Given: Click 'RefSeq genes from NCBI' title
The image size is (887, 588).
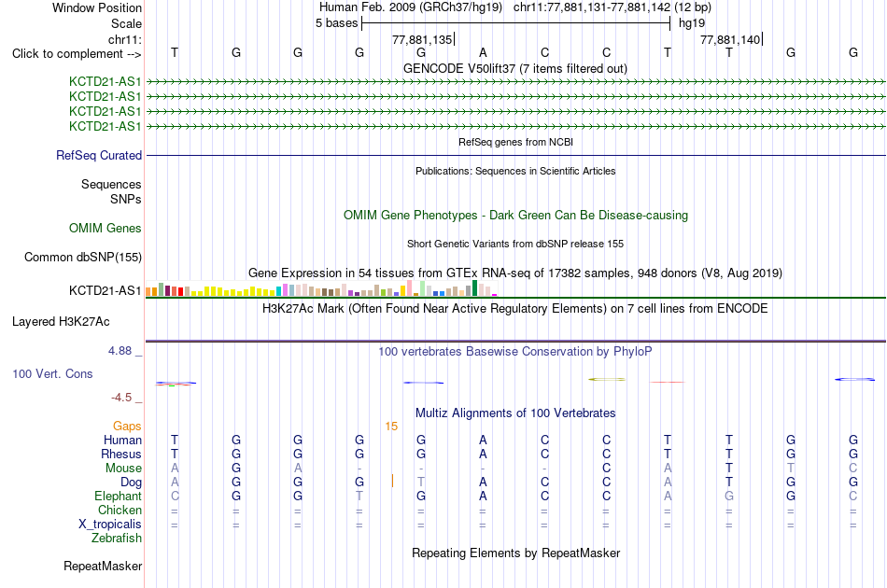Looking at the screenshot, I should 515,142.
